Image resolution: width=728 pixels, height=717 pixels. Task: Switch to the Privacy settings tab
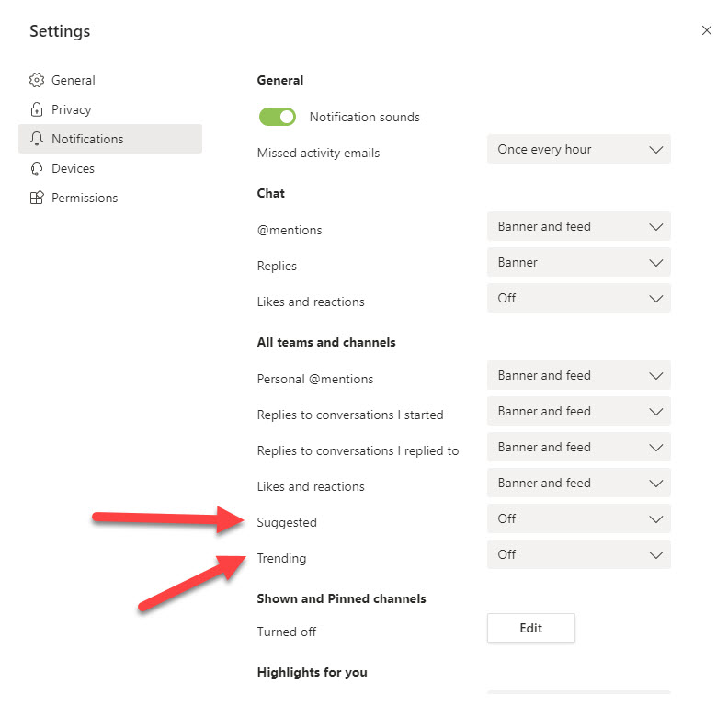[71, 109]
